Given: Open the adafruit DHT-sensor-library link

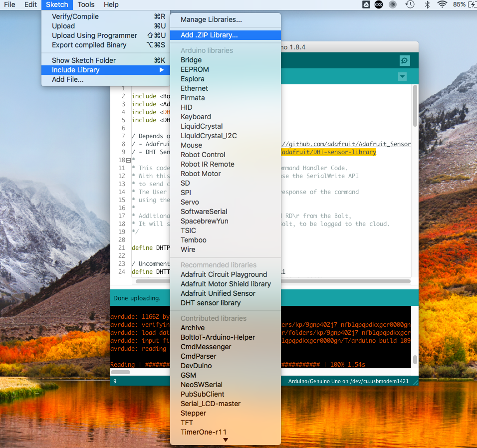Looking at the screenshot, I should coord(329,152).
